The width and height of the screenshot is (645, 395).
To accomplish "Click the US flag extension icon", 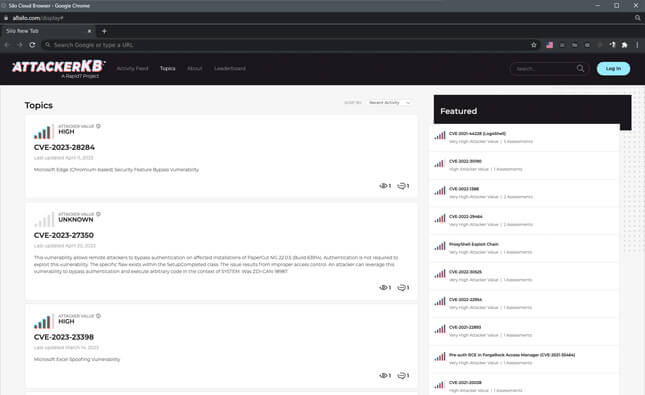I will tap(549, 45).
